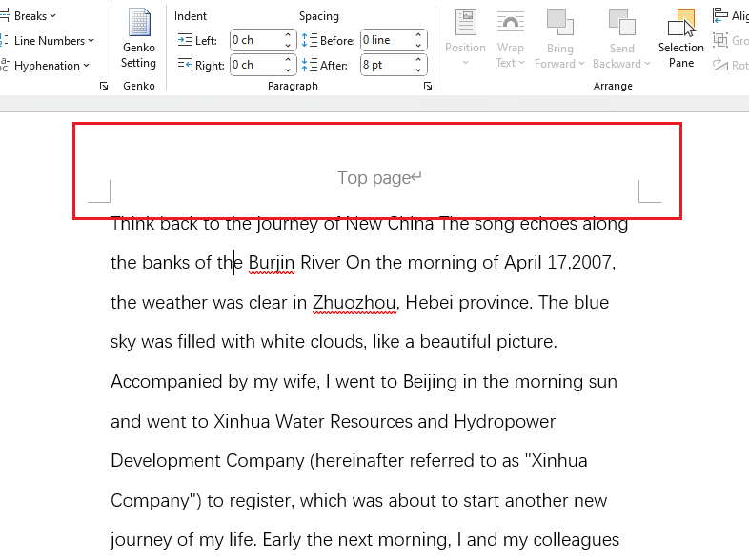Screen dimensions: 749x560
Task: Decrease the Spacing After value
Action: click(418, 70)
